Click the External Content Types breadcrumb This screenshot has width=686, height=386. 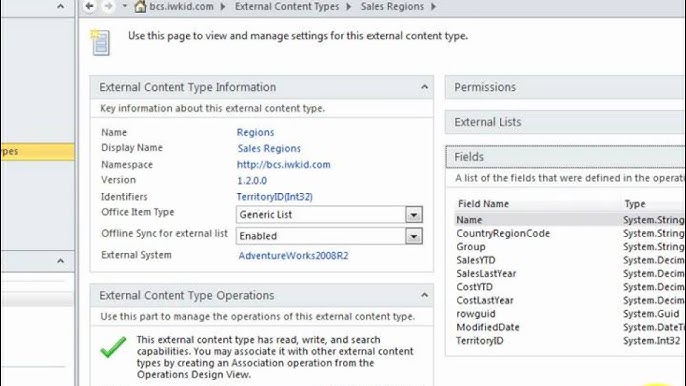click(287, 7)
